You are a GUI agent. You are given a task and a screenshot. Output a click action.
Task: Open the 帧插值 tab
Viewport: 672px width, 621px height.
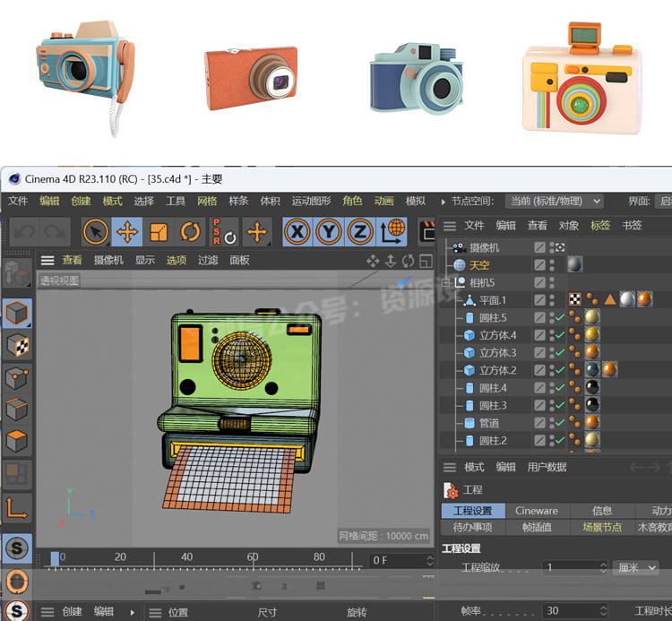pos(537,527)
